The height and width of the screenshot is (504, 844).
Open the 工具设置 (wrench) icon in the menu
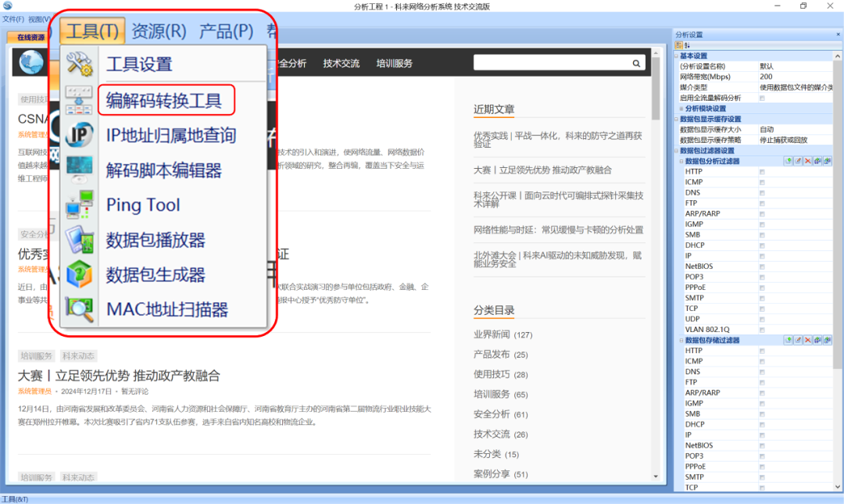(79, 65)
